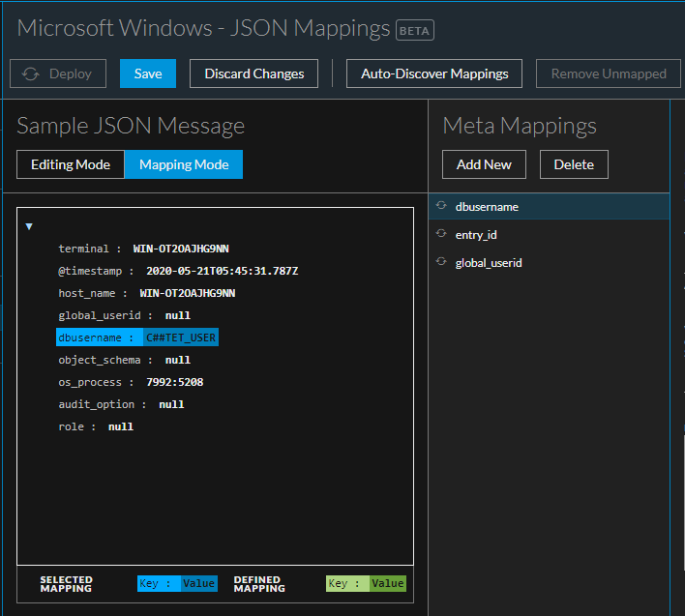Screen dimensions: 685x616
Task: Click Remove Unmapped button
Action: (609, 73)
